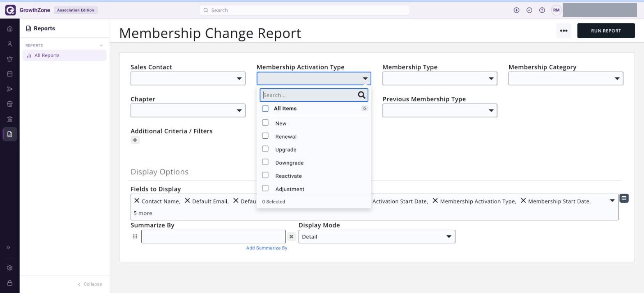Open the tasks checkmark icon in header
Image resolution: width=644 pixels, height=293 pixels.
[529, 10]
